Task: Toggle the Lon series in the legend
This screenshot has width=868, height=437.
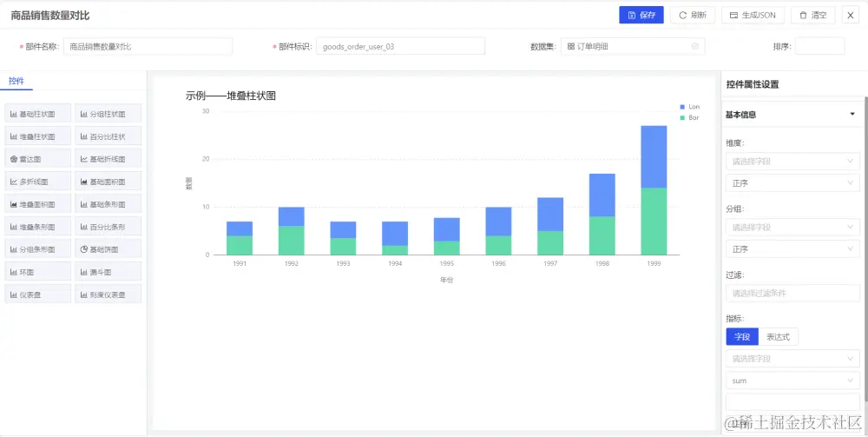Action: click(x=689, y=106)
